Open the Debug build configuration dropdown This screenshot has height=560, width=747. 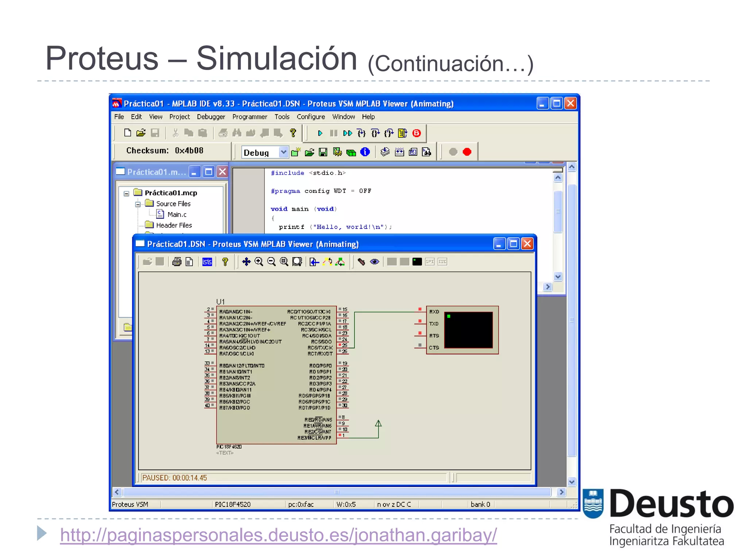coord(283,152)
